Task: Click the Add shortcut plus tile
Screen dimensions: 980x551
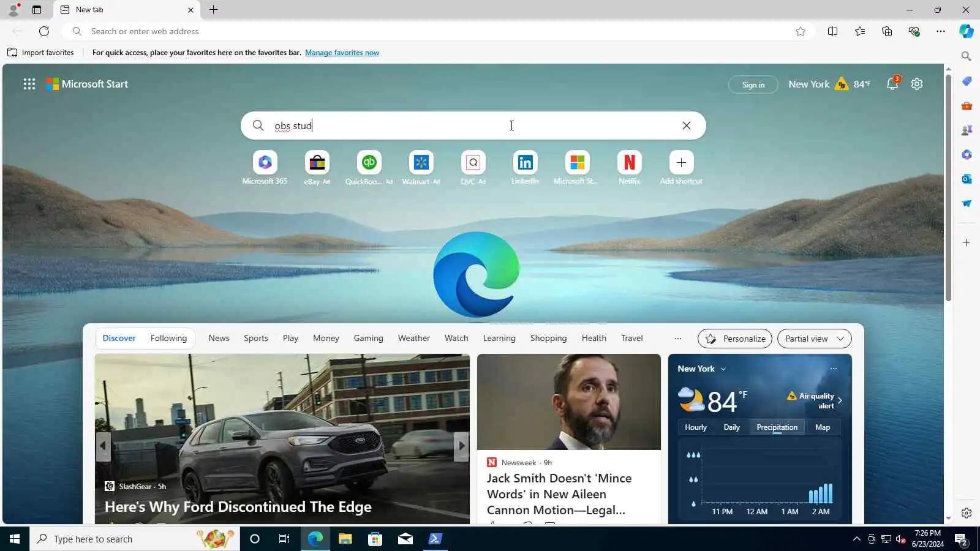Action: pos(681,162)
